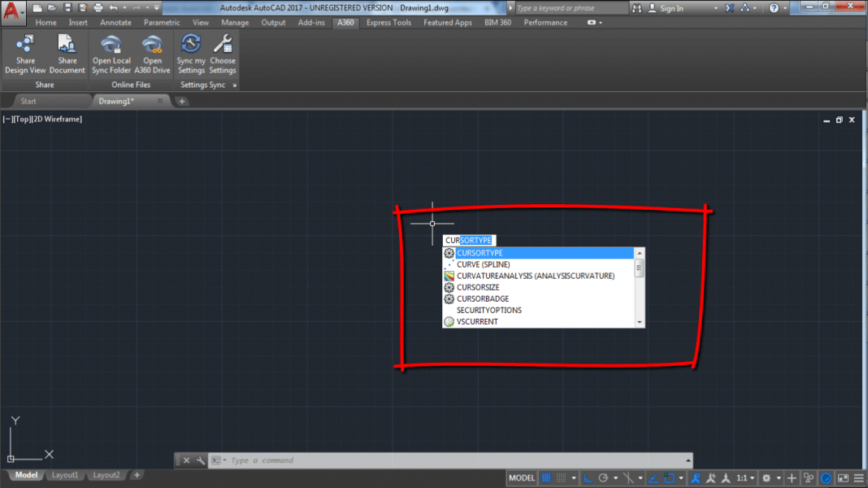
Task: Expand the Undo dropdown arrow
Action: point(124,7)
